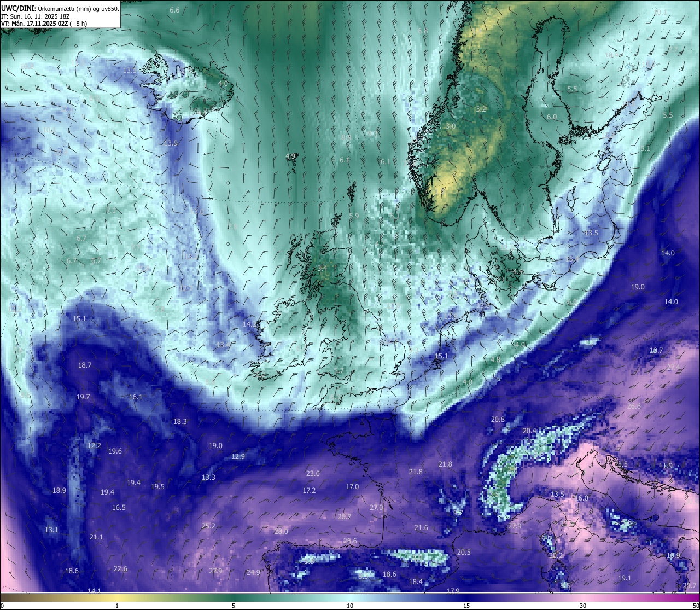700x610 pixels.
Task: Click the colorbar tick label '1'
Action: [x=117, y=606]
